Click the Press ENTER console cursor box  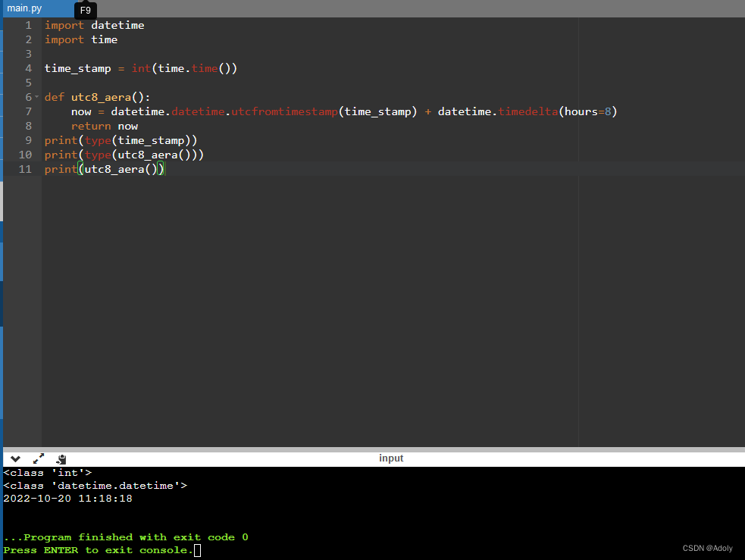196,551
